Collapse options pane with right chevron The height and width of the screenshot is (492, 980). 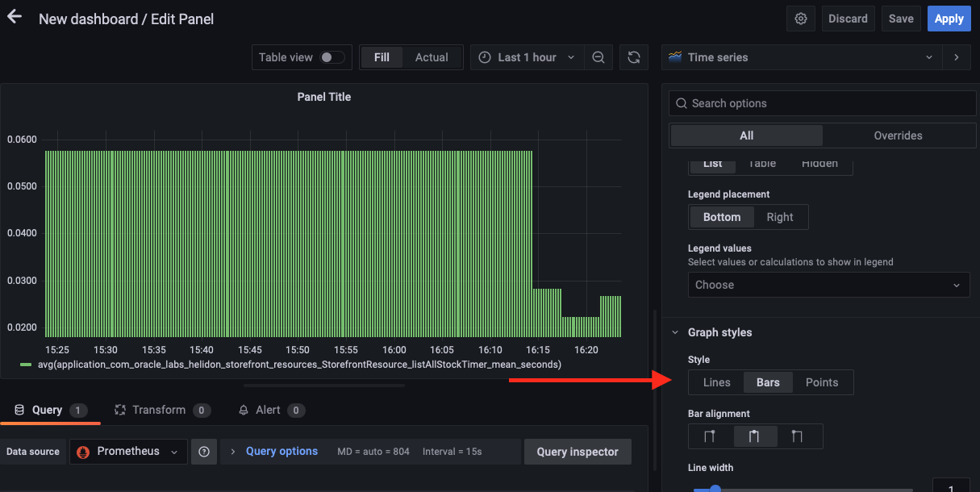(x=957, y=57)
